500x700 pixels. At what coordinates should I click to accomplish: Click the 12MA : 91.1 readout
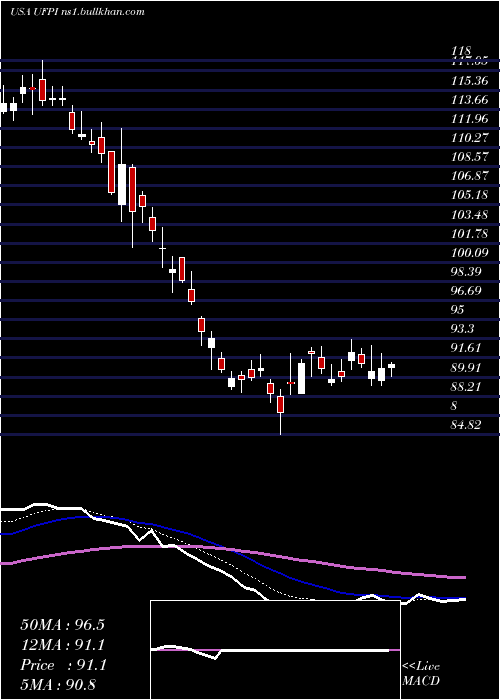[63, 645]
